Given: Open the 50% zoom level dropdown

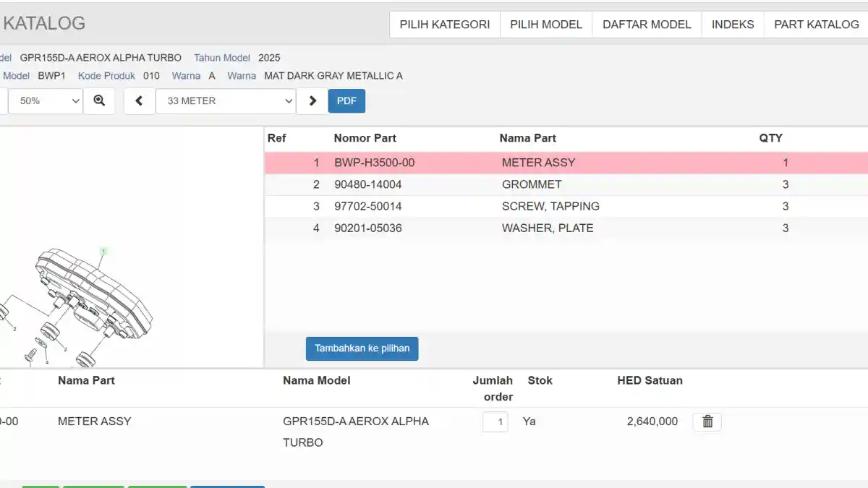Looking at the screenshot, I should 46,101.
